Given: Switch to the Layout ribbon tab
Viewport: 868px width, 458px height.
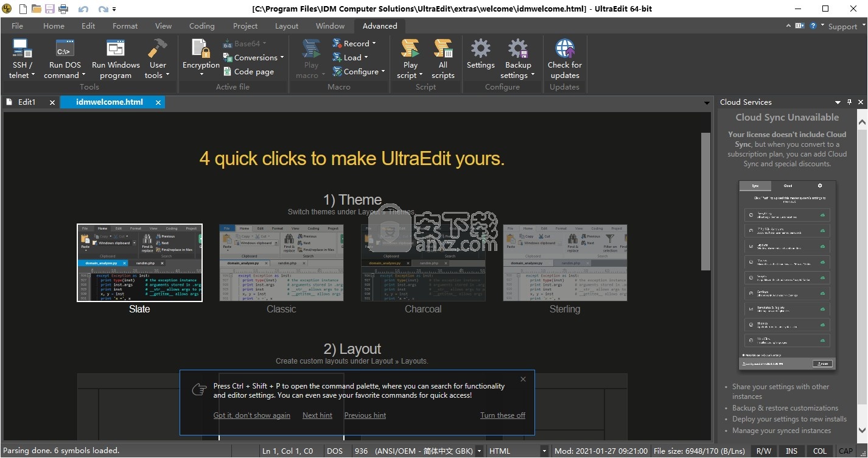Looking at the screenshot, I should pyautogui.click(x=286, y=26).
